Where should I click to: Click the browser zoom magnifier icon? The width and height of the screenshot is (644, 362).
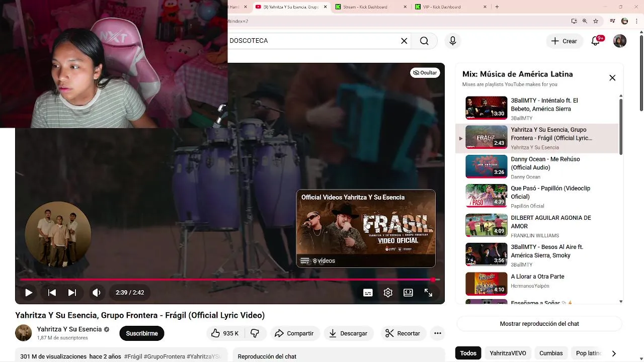(585, 21)
